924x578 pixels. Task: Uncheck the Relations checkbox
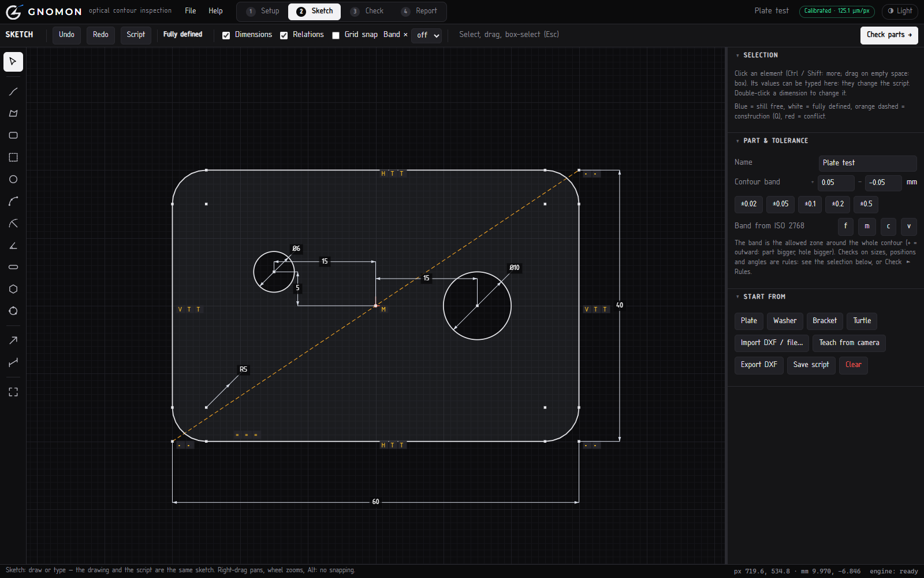tap(284, 35)
